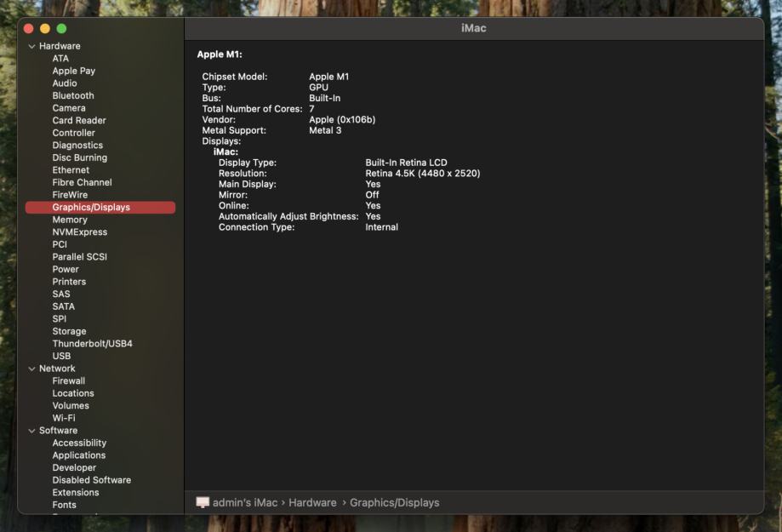Screen dimensions: 782x532
Task: Select Audio in the sidebar
Action: 65,83
